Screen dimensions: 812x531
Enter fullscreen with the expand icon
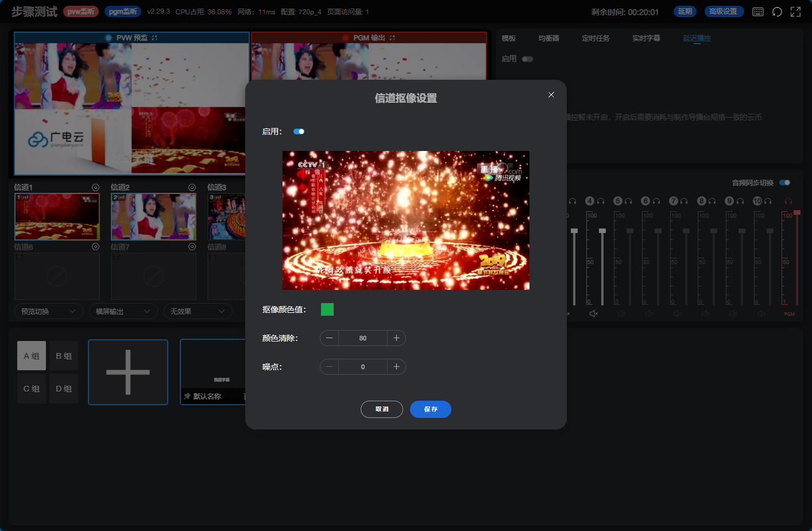click(x=796, y=12)
